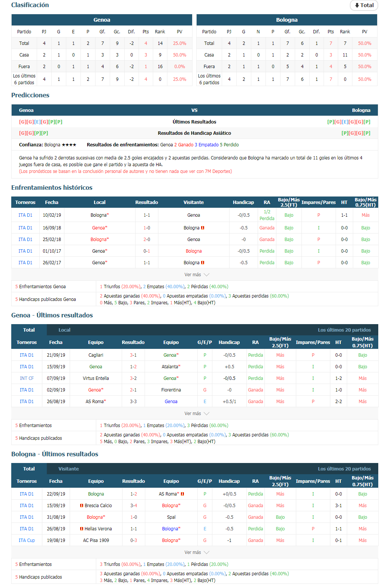Click the 1/2 Perdida cell on 10/02/19

[x=267, y=215]
